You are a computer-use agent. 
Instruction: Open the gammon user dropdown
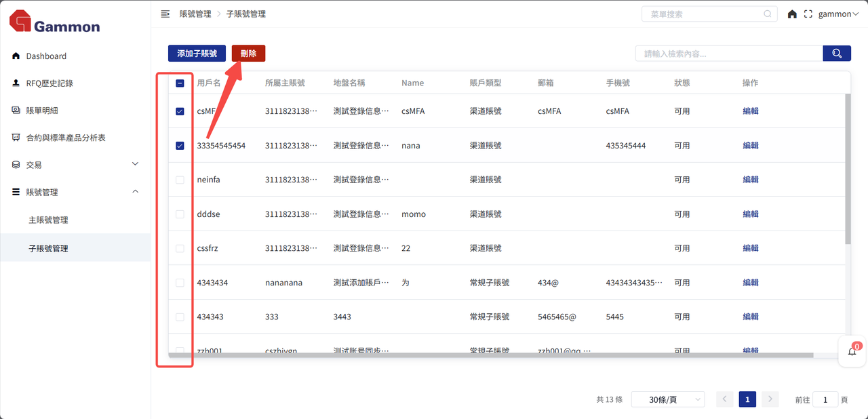838,14
